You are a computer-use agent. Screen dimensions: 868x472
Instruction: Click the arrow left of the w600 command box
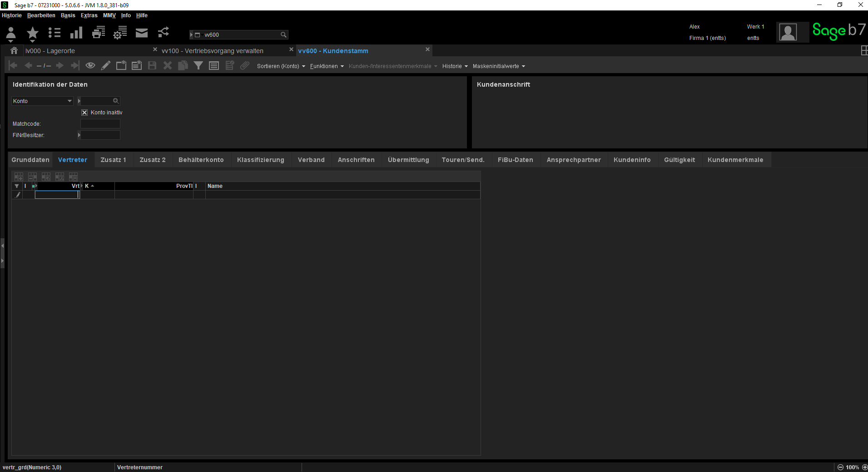[191, 35]
